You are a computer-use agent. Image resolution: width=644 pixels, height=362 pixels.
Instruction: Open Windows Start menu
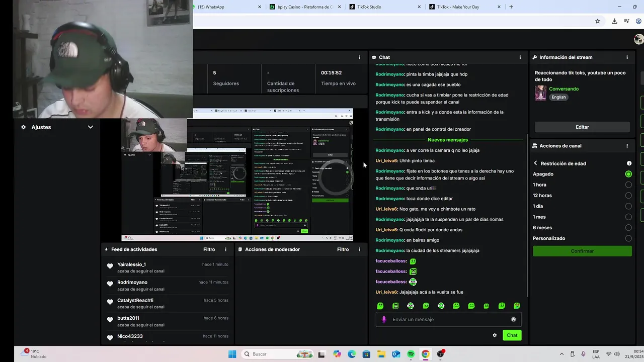click(232, 354)
